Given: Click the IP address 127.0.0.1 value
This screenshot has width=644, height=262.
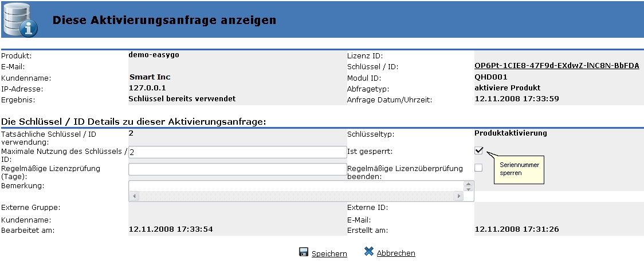Looking at the screenshot, I should point(147,88).
